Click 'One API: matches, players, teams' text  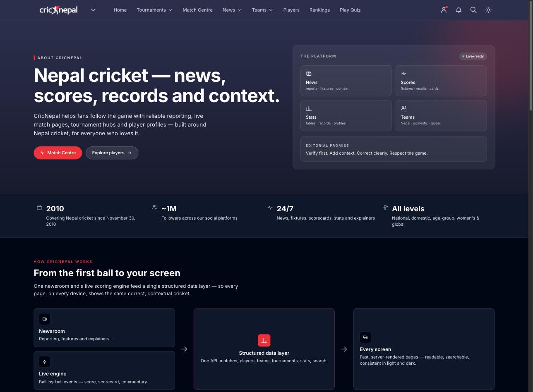coord(264,361)
